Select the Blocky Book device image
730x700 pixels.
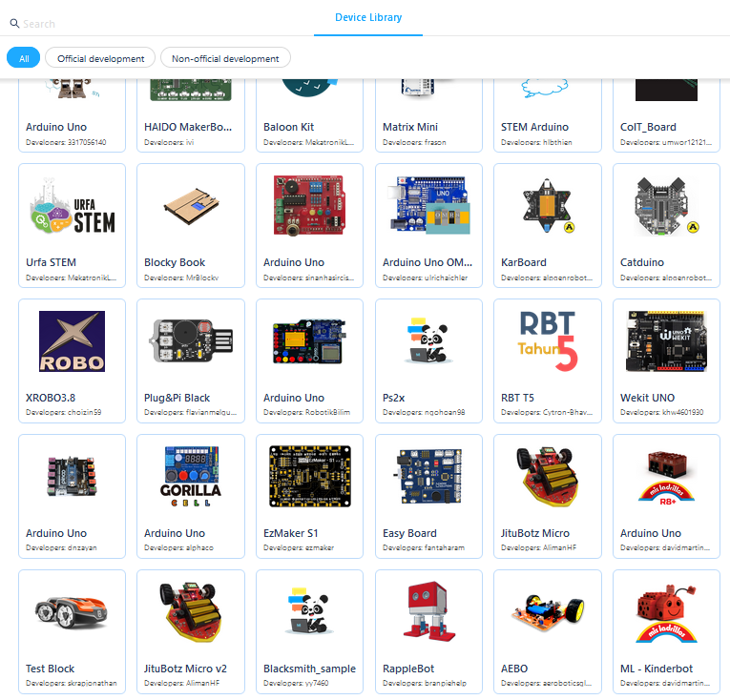tap(191, 206)
